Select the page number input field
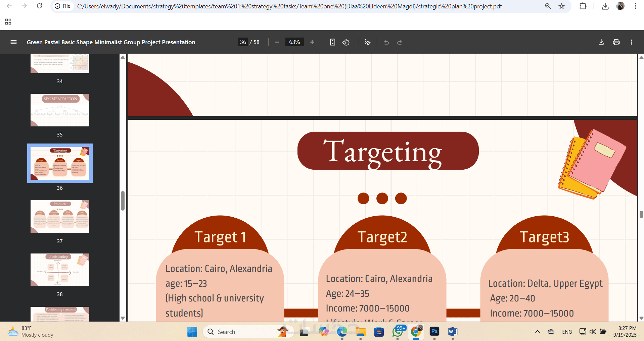Image resolution: width=644 pixels, height=341 pixels. [243, 42]
